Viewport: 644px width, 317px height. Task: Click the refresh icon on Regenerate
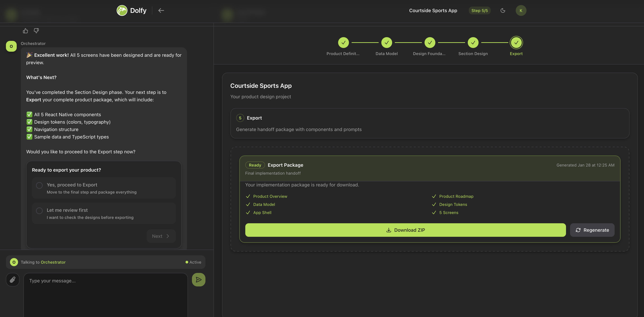pyautogui.click(x=578, y=230)
